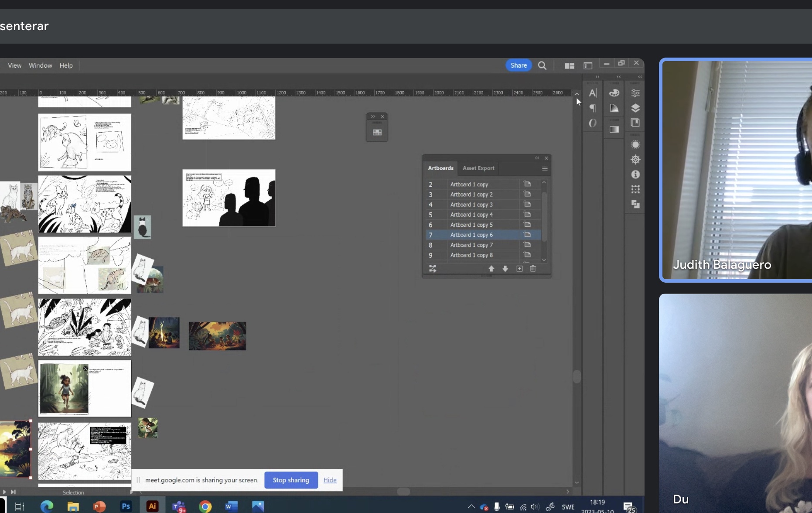Select Artboard 1 copy 8 row
This screenshot has height=513, width=812.
point(483,255)
